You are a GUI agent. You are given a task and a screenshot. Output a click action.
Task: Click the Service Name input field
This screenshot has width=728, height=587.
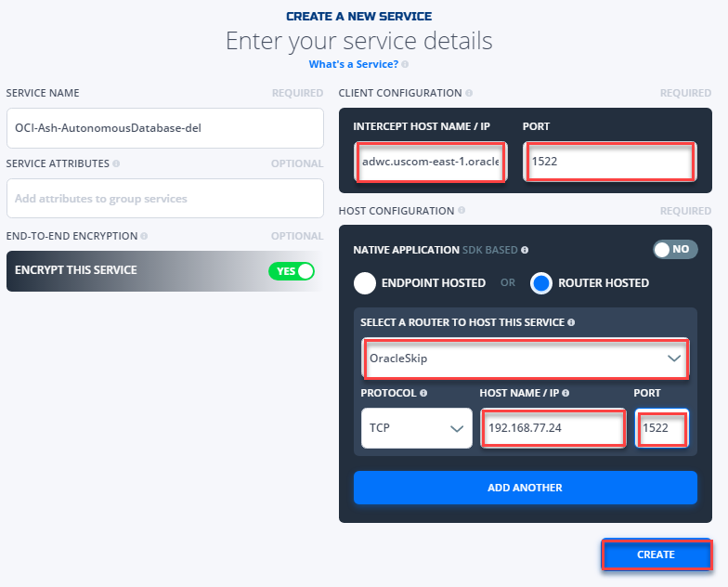(165, 128)
